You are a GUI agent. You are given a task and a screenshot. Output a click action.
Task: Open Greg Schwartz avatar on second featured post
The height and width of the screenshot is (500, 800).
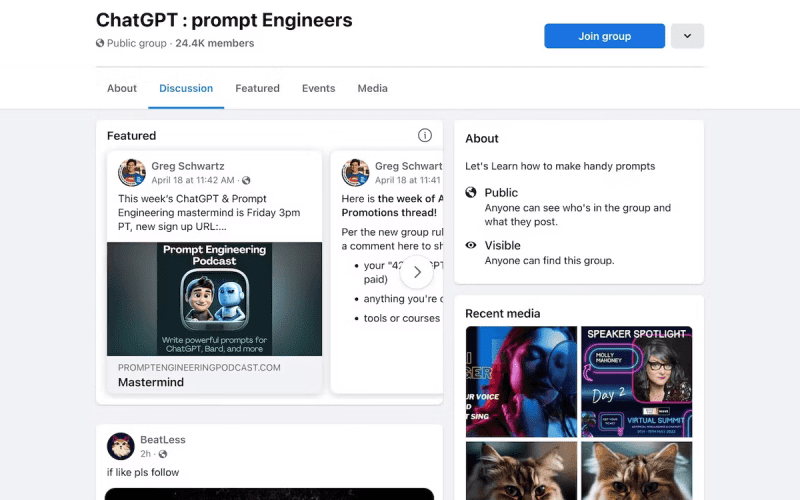tap(355, 172)
